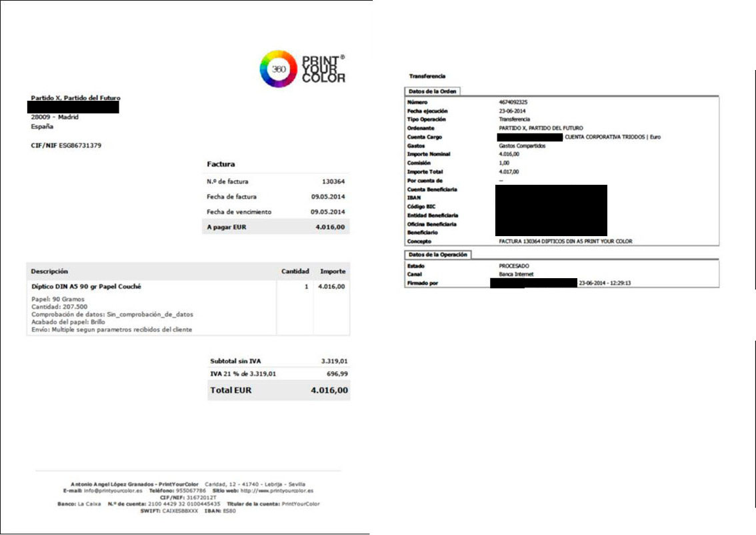Click the 'Transferencia' page heading above the order box
756x535 pixels.
pyautogui.click(x=427, y=76)
